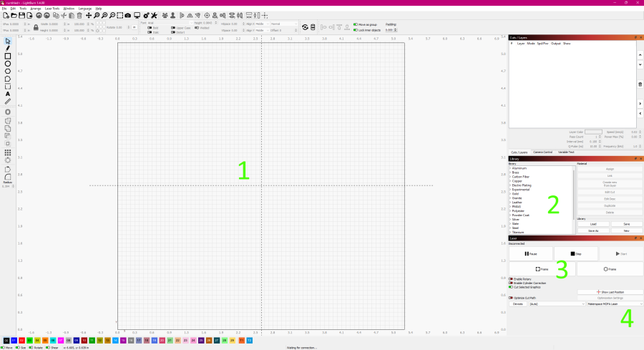Toggle Cut Selected Graphics
The image size is (644, 350).
[511, 287]
